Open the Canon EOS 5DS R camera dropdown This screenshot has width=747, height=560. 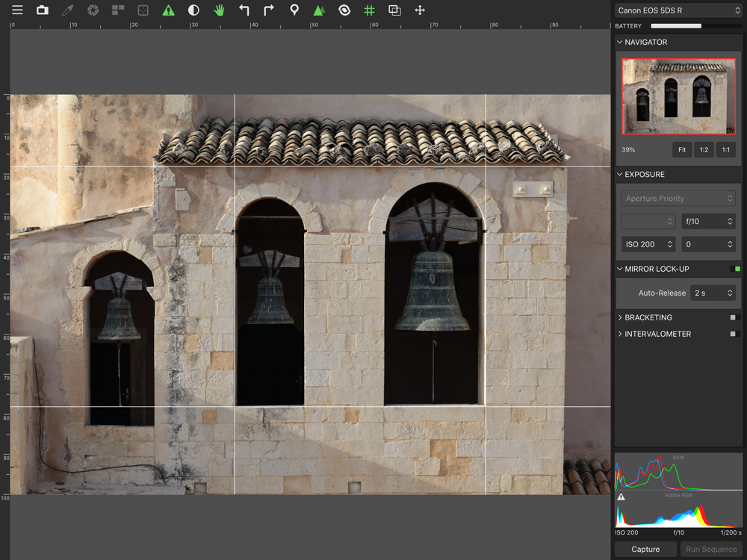click(x=678, y=10)
